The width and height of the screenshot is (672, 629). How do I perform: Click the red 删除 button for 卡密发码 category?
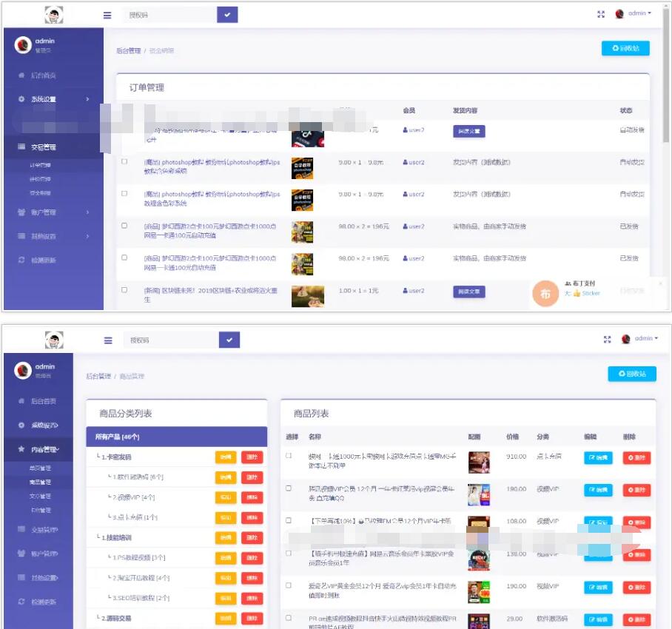point(254,457)
